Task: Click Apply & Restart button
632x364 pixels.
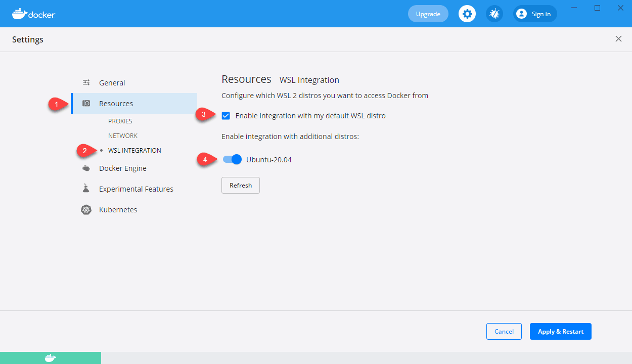Action: pos(560,332)
